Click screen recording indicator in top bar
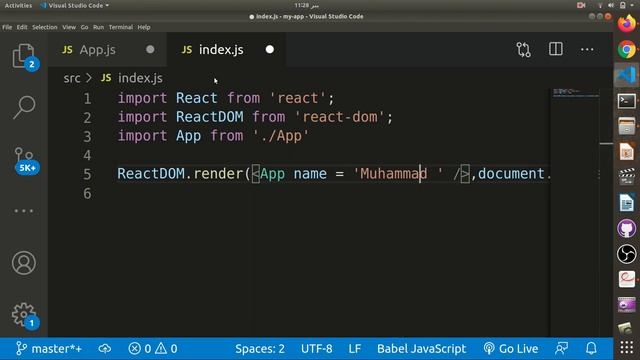 pyautogui.click(x=581, y=5)
